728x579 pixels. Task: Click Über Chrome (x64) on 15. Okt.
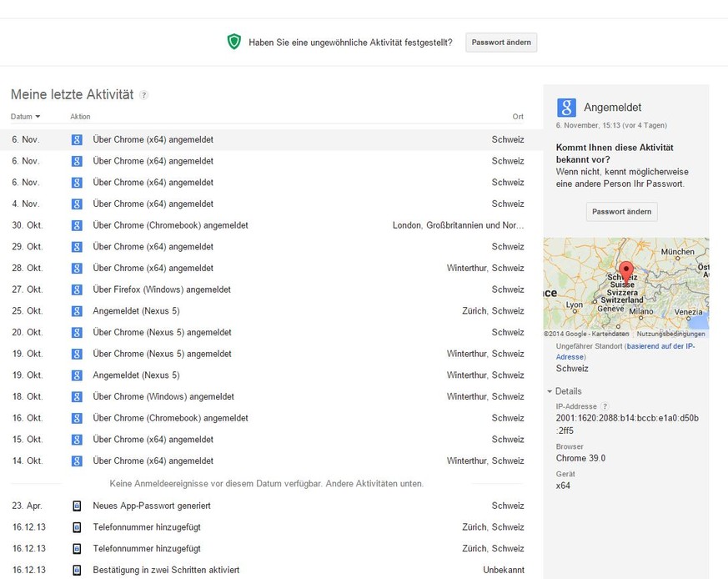point(153,440)
